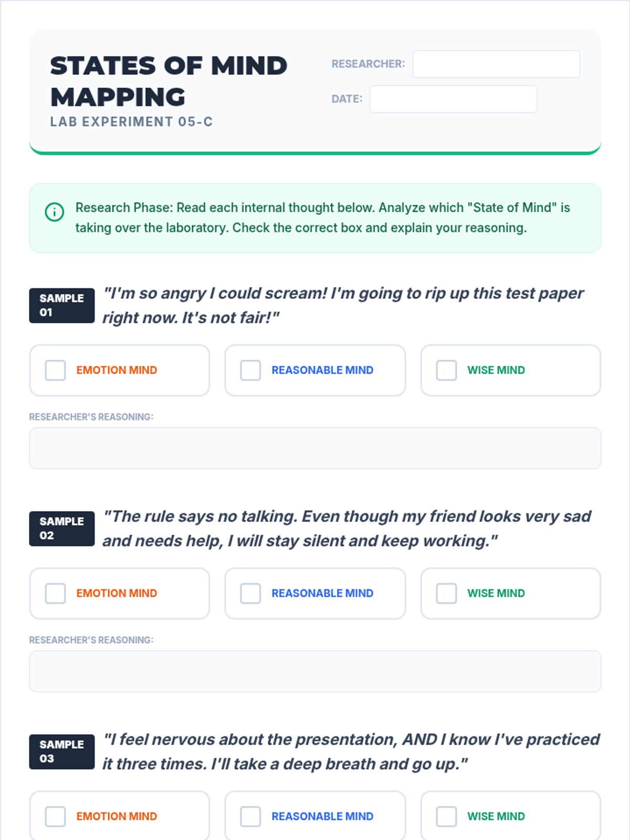The image size is (630, 840).
Task: Check Reasonable Mind for Sample 01
Action: pyautogui.click(x=250, y=370)
